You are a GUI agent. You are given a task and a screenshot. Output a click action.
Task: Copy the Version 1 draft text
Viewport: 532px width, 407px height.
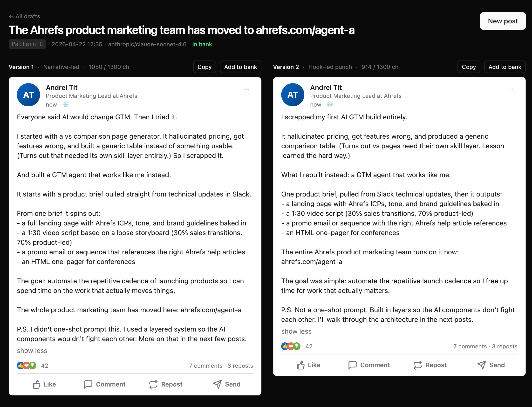(x=205, y=67)
